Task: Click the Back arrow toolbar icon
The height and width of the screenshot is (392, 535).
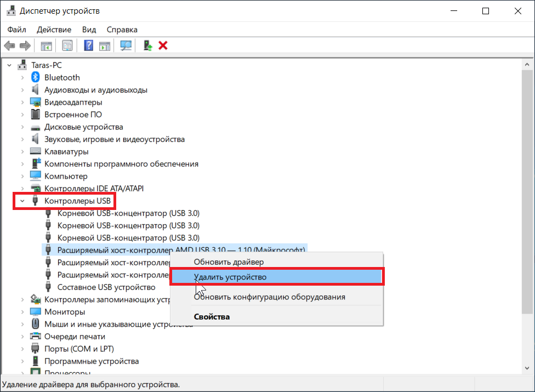Action: point(9,46)
